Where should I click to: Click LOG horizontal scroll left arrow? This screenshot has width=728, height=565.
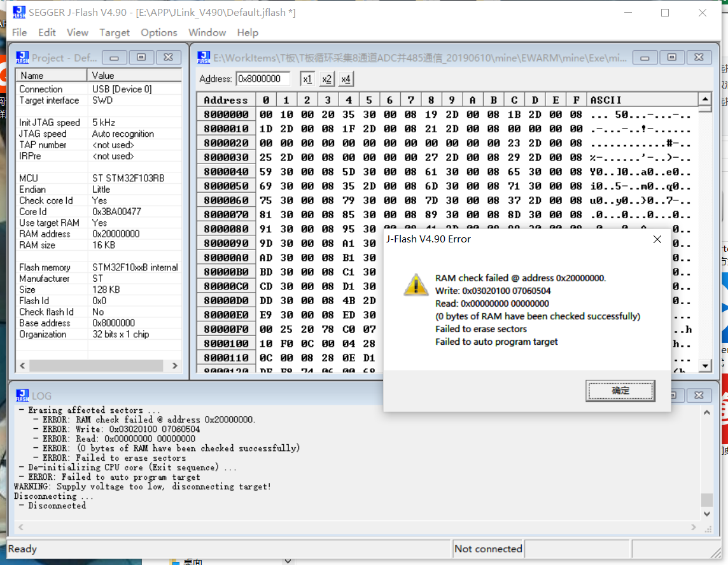pyautogui.click(x=20, y=527)
